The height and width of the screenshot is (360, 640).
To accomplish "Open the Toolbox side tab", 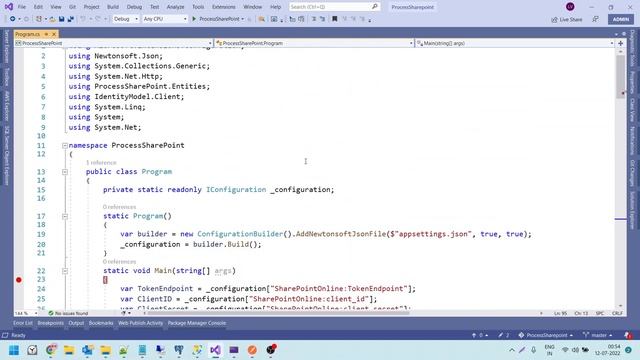I will point(7,77).
